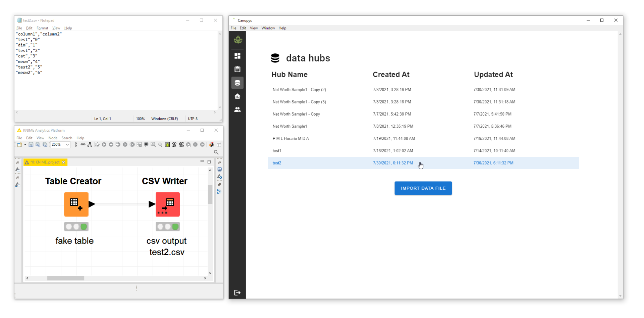This screenshot has width=644, height=318.
Task: Click the Save All icon in KNIME toolbar
Action: click(45, 145)
